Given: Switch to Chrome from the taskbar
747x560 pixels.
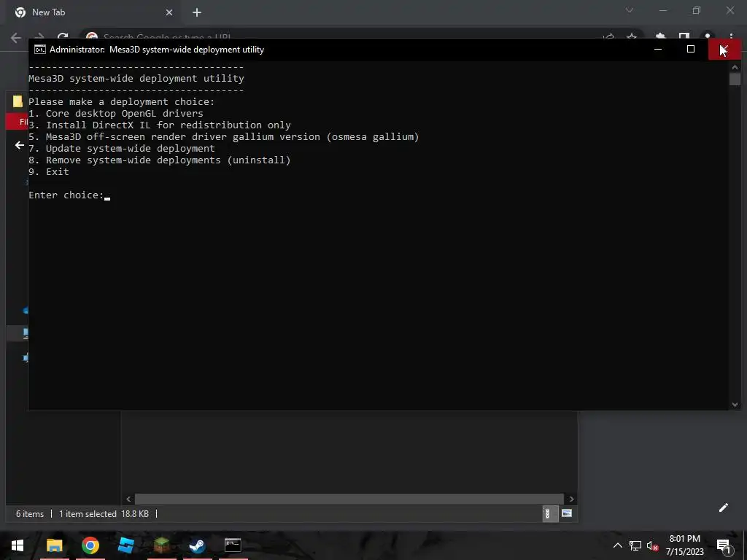Looking at the screenshot, I should point(90,545).
